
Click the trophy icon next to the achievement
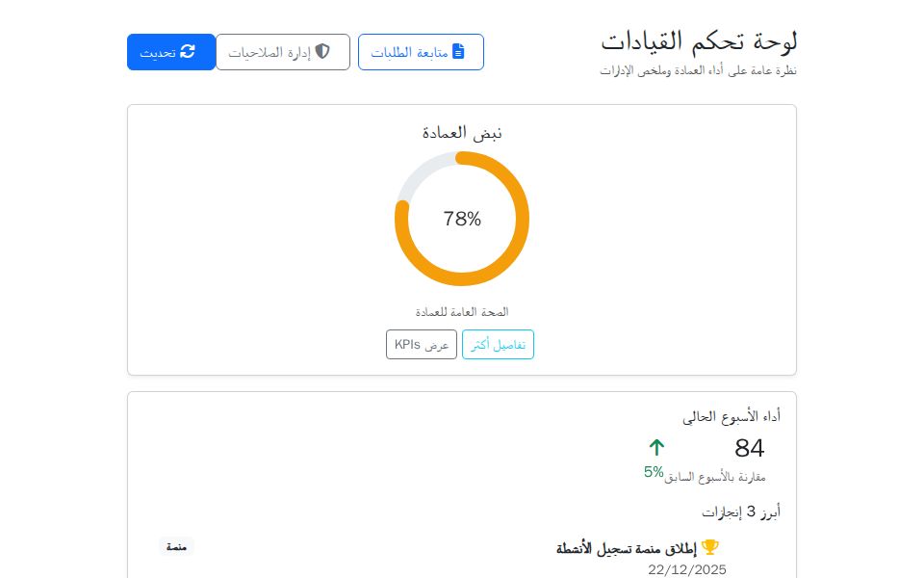(x=711, y=545)
